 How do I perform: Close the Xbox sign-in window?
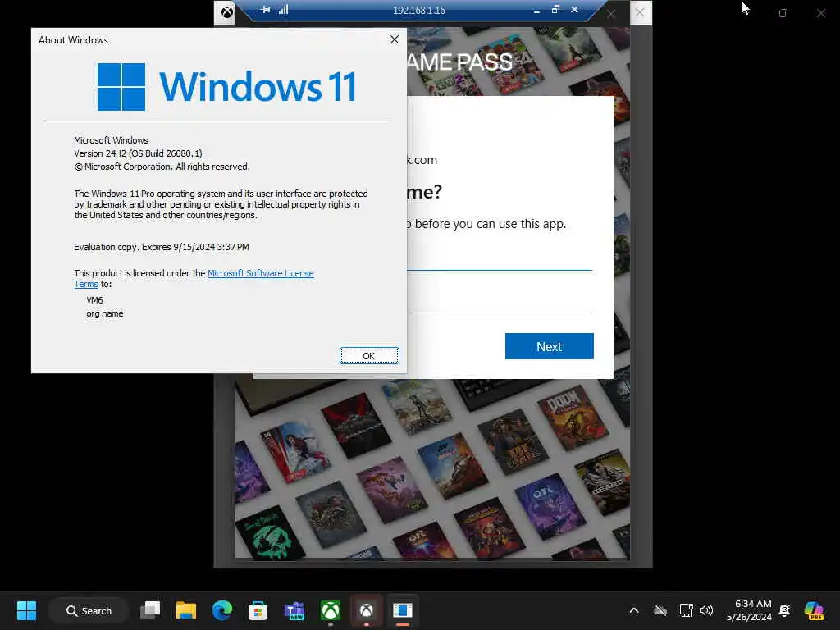point(640,12)
